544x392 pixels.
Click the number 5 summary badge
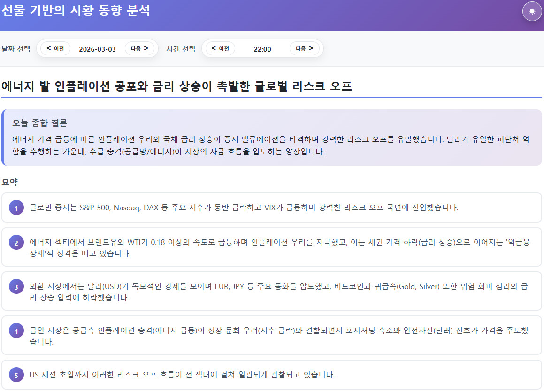click(x=16, y=375)
